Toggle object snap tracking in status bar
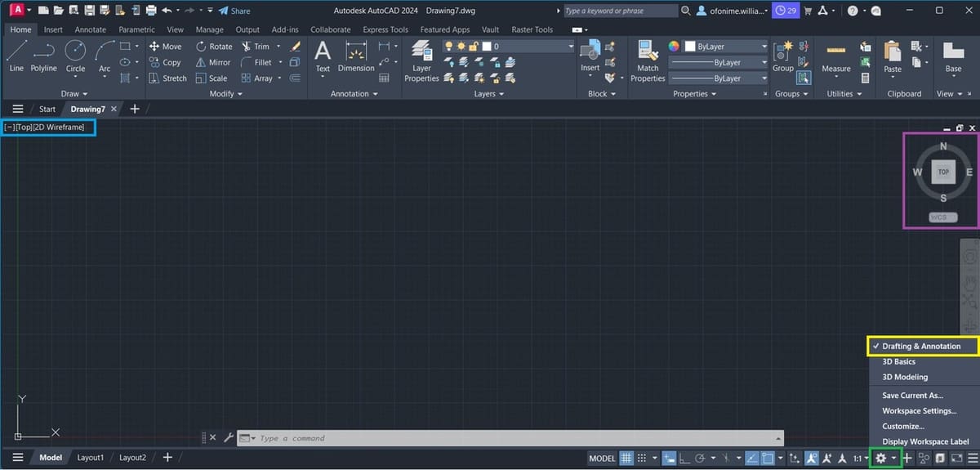The height and width of the screenshot is (470, 980). [x=751, y=458]
